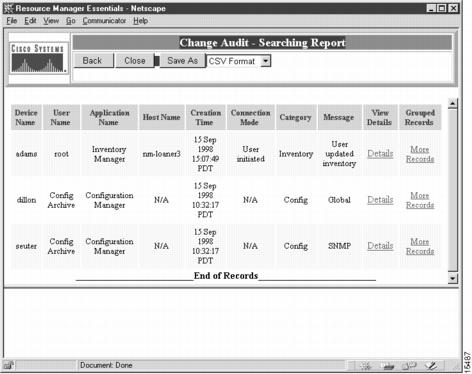
Task: Open the File menu
Action: [12, 21]
